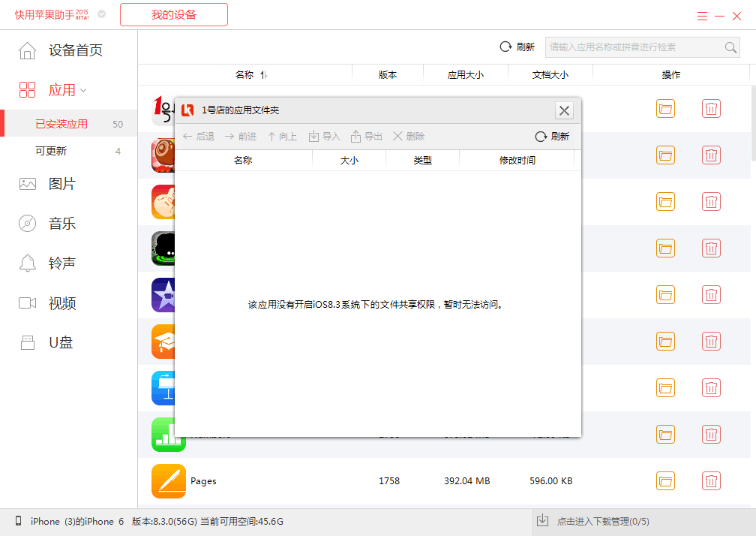This screenshot has width=756, height=536.
Task: Open the 设备首页 device home page
Action: [61, 50]
